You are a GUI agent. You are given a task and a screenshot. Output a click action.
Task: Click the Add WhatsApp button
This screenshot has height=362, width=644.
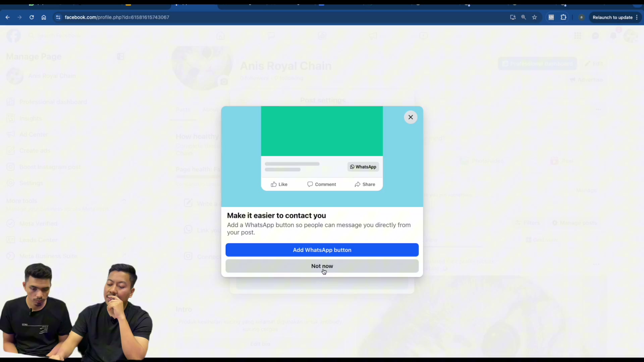coord(322,250)
